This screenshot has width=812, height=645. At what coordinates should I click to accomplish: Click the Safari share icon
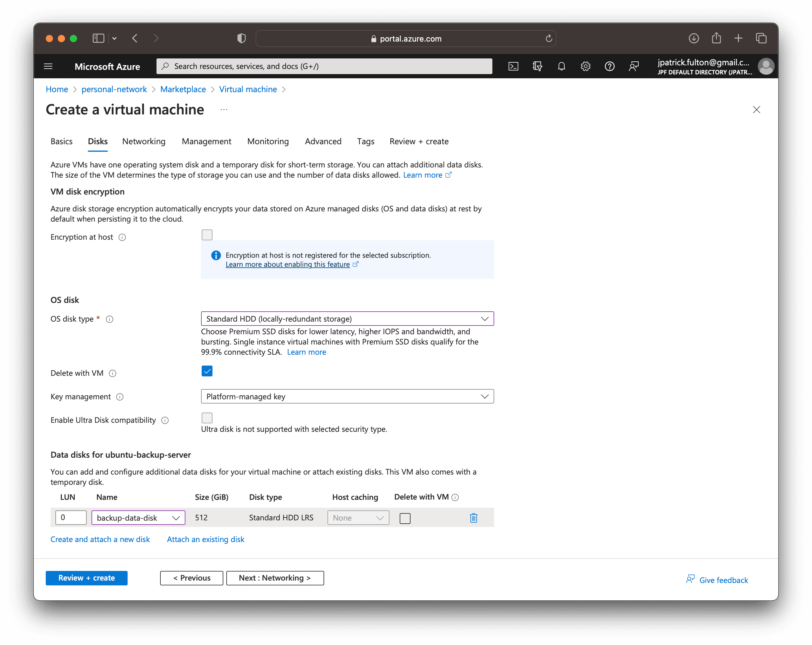[716, 38]
